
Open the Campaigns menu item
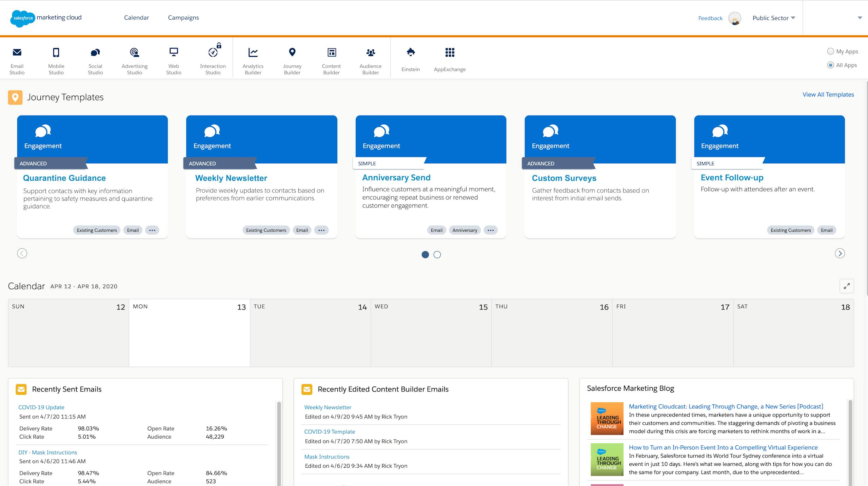[183, 18]
